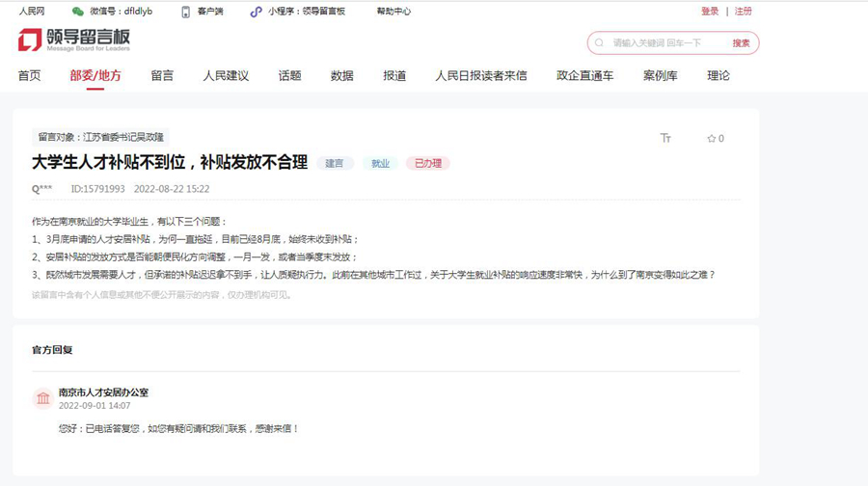Toggle the star favorite icon
Screen dimensions: 868x486
712,139
